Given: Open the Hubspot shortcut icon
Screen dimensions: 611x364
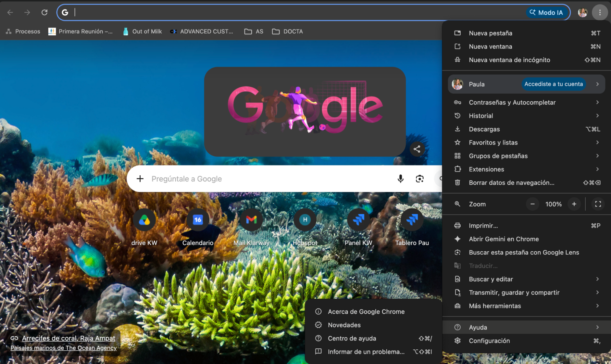Looking at the screenshot, I should tap(305, 220).
